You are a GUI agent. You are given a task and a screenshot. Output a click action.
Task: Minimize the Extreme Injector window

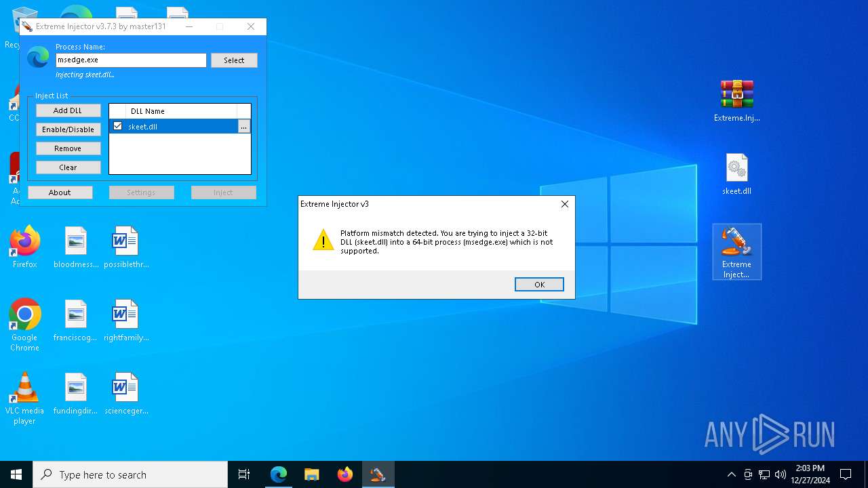(x=189, y=26)
